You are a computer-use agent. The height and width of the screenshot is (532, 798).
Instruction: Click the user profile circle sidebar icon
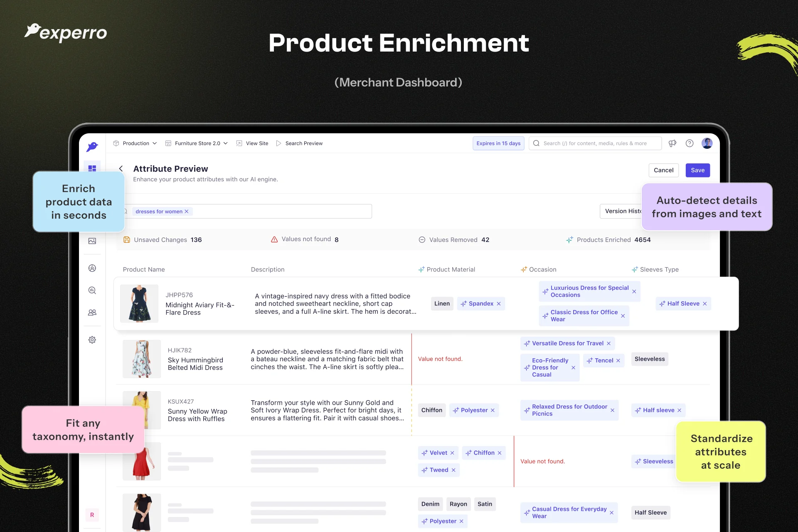point(92,268)
